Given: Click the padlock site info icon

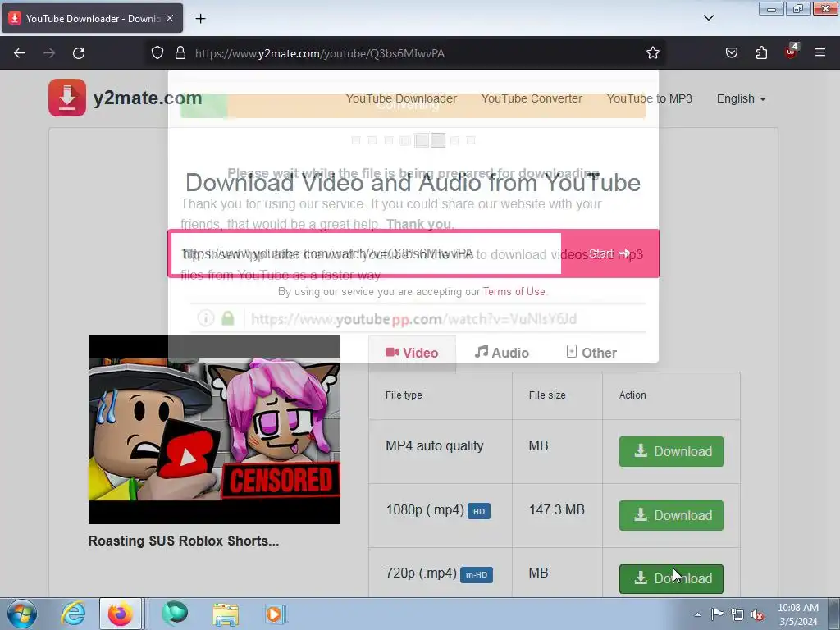Looking at the screenshot, I should pyautogui.click(x=180, y=53).
